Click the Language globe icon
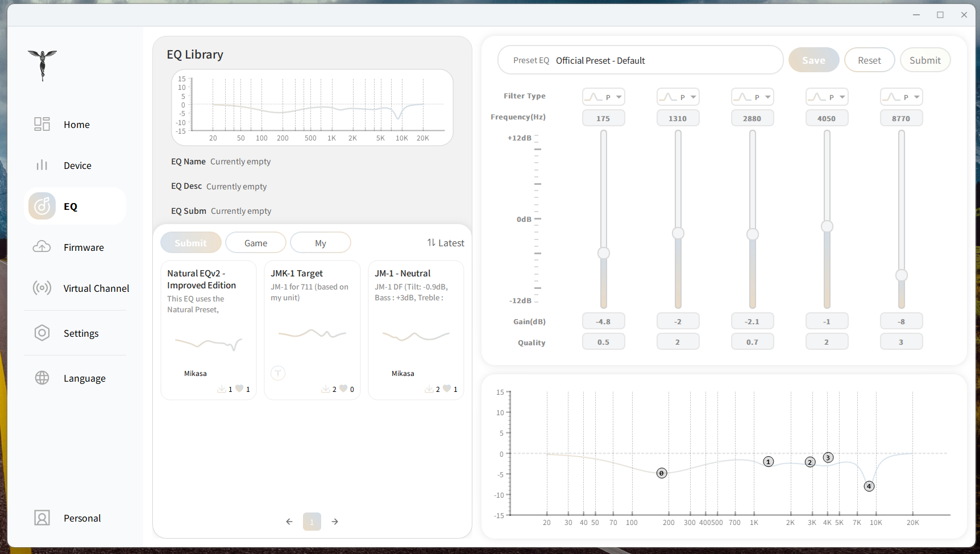Image resolution: width=980 pixels, height=554 pixels. click(42, 378)
